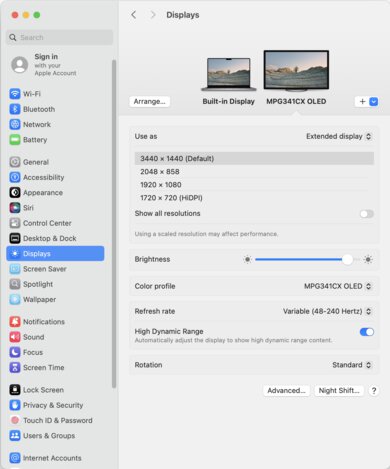
Task: Open Night Shift... settings
Action: pyautogui.click(x=339, y=391)
